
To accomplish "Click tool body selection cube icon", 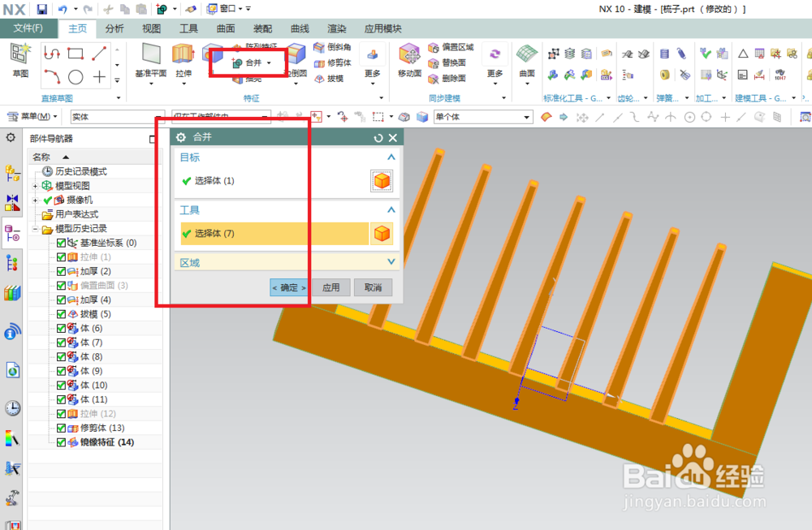I will [382, 234].
